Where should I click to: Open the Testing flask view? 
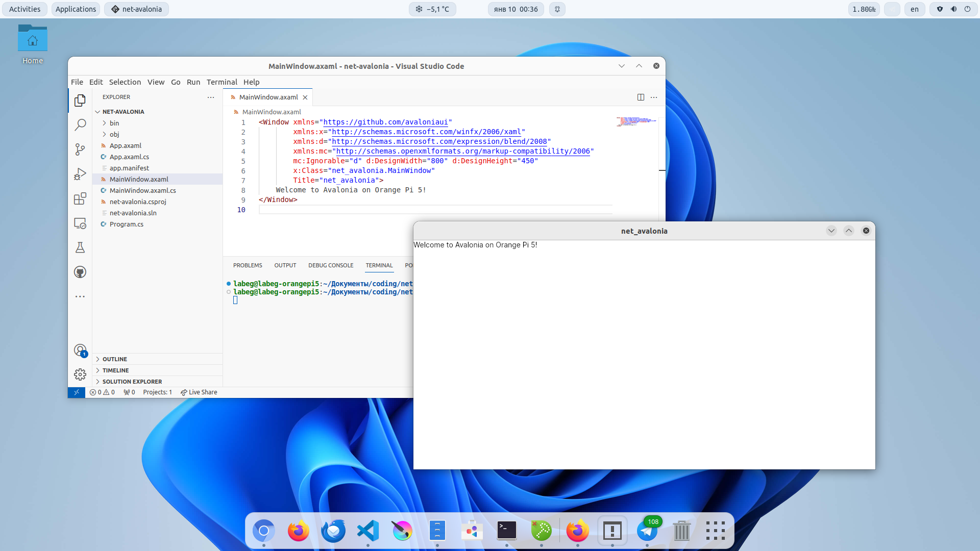(80, 247)
